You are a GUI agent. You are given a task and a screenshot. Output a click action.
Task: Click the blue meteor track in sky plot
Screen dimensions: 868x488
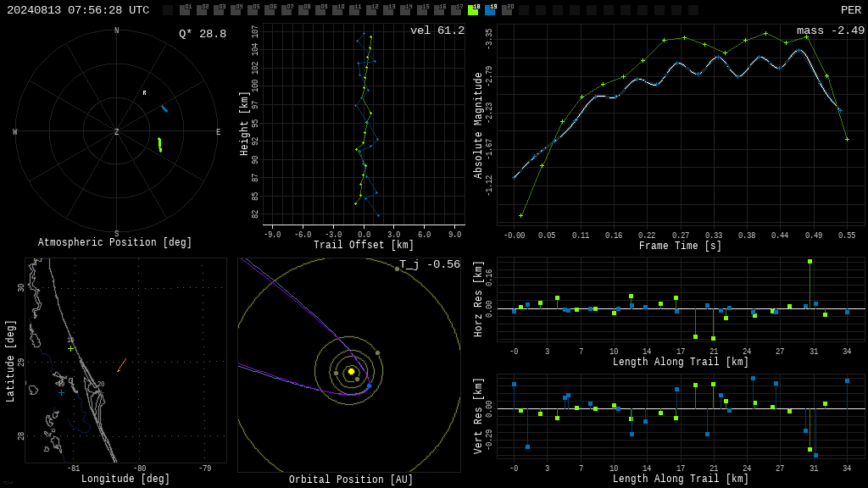[164, 108]
